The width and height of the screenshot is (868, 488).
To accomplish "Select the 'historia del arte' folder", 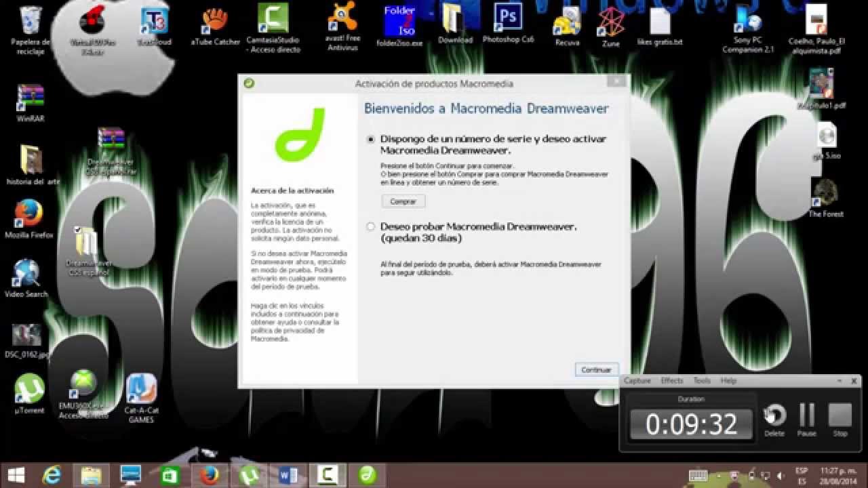I will [33, 165].
